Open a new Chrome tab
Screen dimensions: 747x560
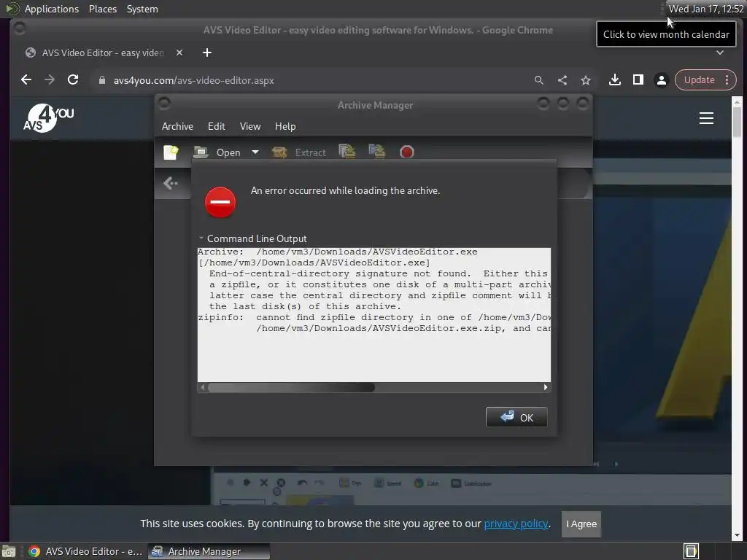point(206,52)
